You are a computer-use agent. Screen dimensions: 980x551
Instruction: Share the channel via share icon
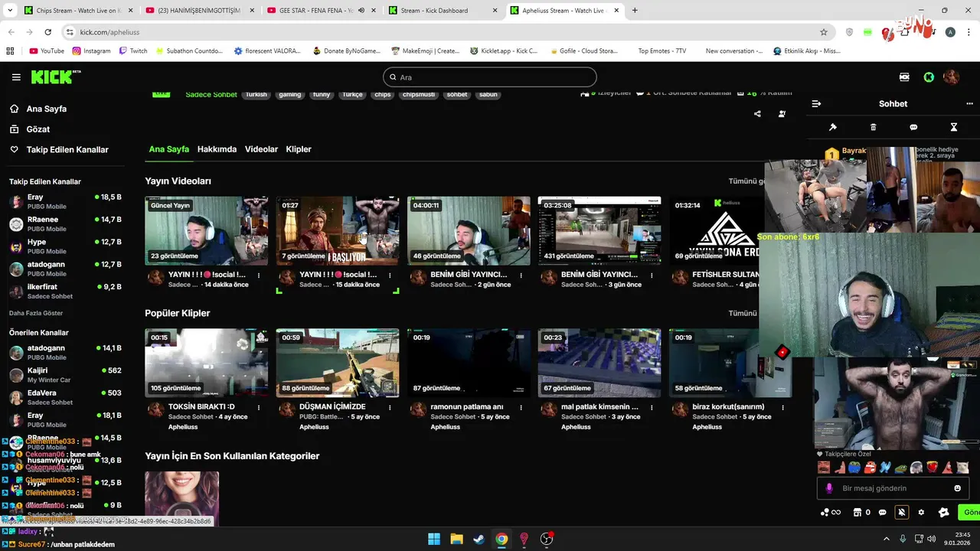pyautogui.click(x=757, y=114)
